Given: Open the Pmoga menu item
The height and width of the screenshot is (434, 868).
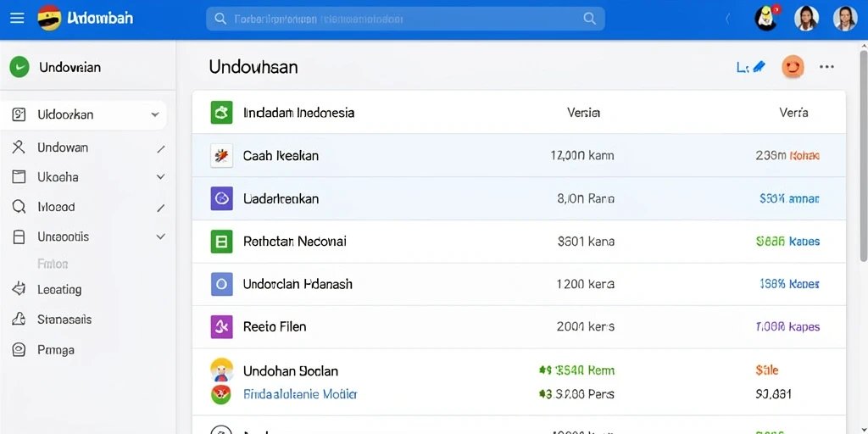Looking at the screenshot, I should tap(55, 350).
